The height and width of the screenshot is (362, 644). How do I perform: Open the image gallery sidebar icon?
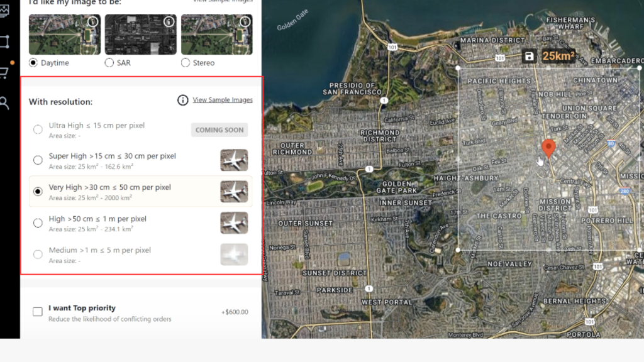pos(4,10)
